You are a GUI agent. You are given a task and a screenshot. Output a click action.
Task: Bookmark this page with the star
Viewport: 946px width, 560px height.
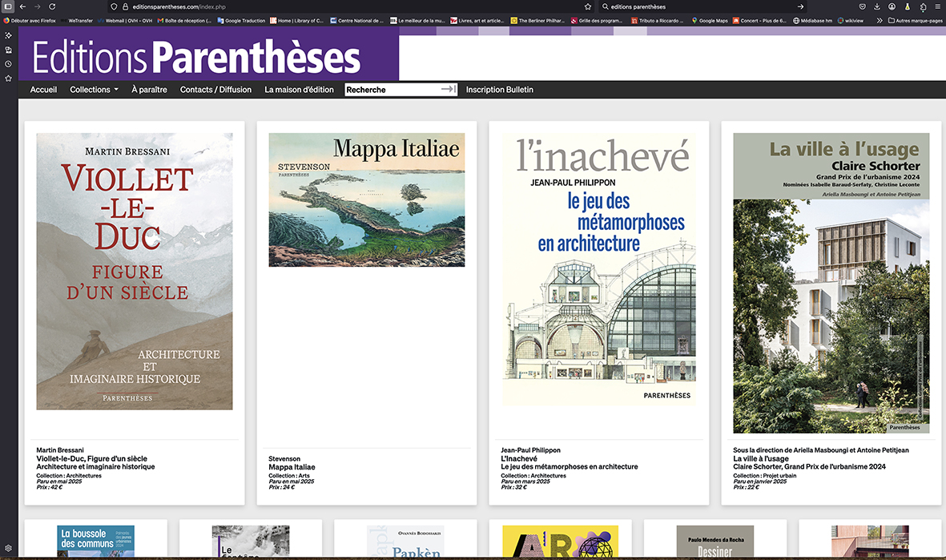pyautogui.click(x=588, y=6)
